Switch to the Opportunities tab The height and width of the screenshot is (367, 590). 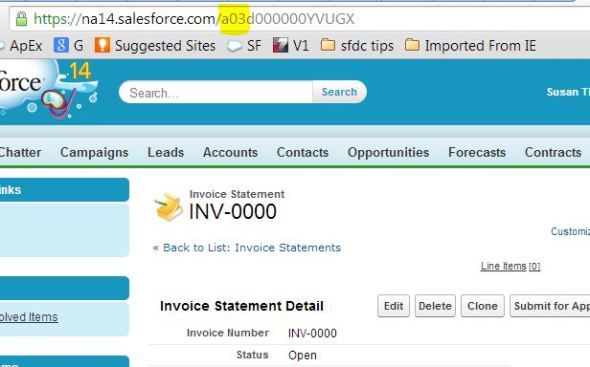[388, 152]
